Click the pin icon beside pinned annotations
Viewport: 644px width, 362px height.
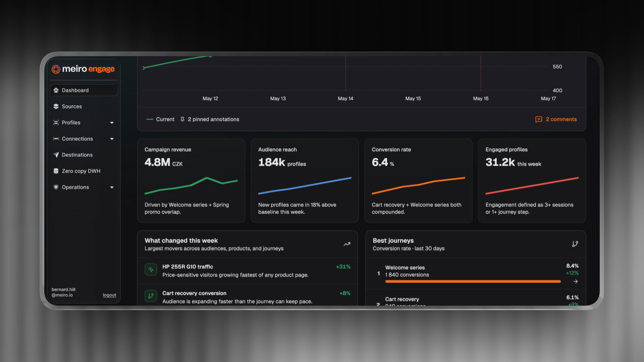pyautogui.click(x=182, y=119)
